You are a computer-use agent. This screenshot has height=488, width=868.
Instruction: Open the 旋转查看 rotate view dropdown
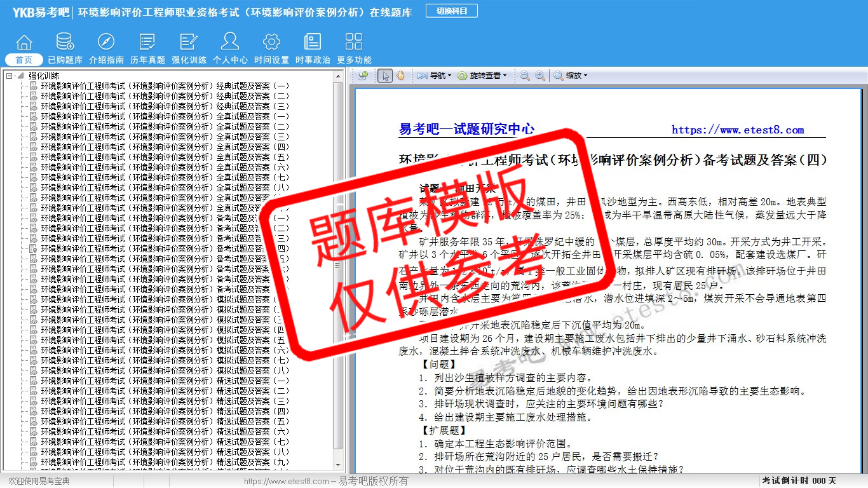coord(482,76)
